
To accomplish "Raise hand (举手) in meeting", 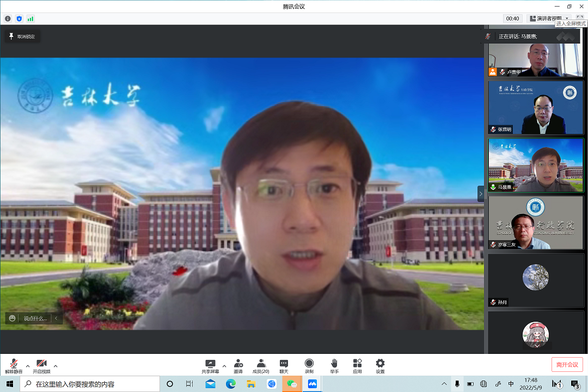I will coord(334,365).
